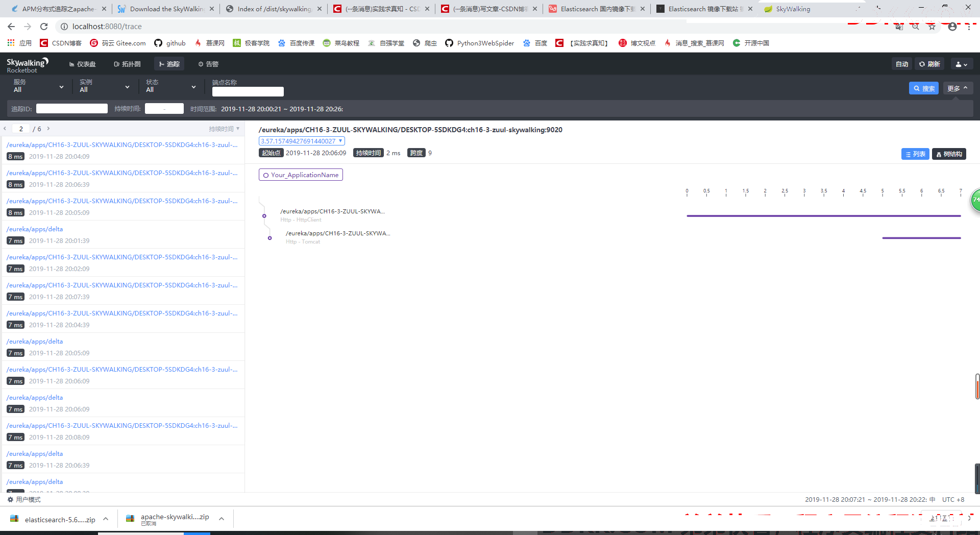Image resolution: width=980 pixels, height=535 pixels.
Task: Select the HttpClient span in trace
Action: point(332,215)
